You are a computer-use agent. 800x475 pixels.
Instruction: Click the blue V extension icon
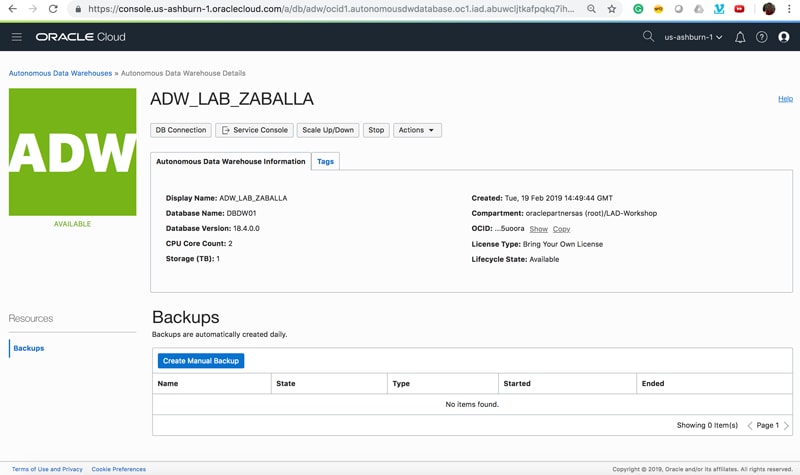pos(719,9)
